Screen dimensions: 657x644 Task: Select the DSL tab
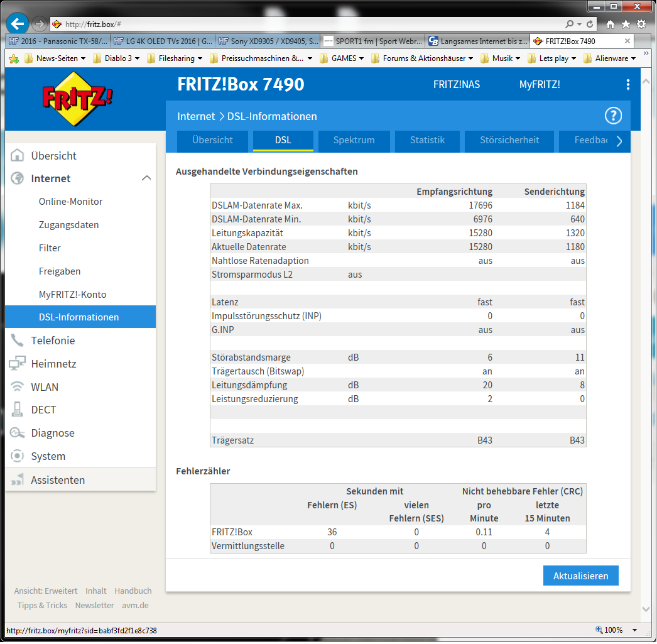pyautogui.click(x=283, y=140)
